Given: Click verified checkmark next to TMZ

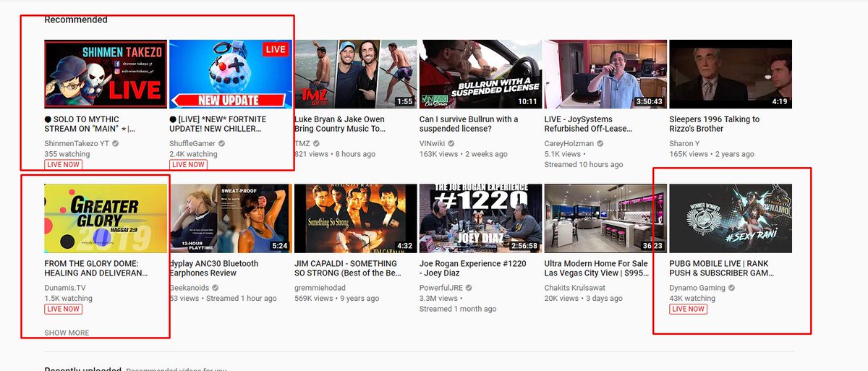Looking at the screenshot, I should tap(315, 143).
